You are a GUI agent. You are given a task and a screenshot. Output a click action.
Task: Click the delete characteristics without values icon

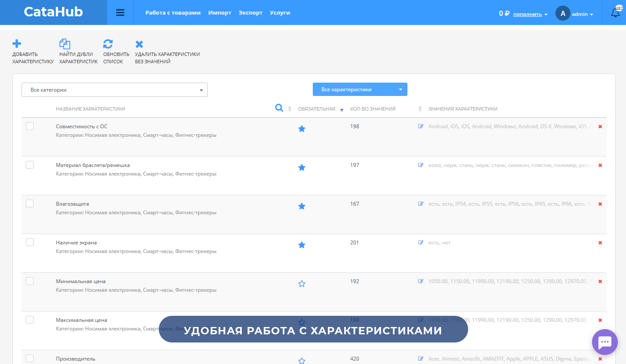tap(139, 44)
